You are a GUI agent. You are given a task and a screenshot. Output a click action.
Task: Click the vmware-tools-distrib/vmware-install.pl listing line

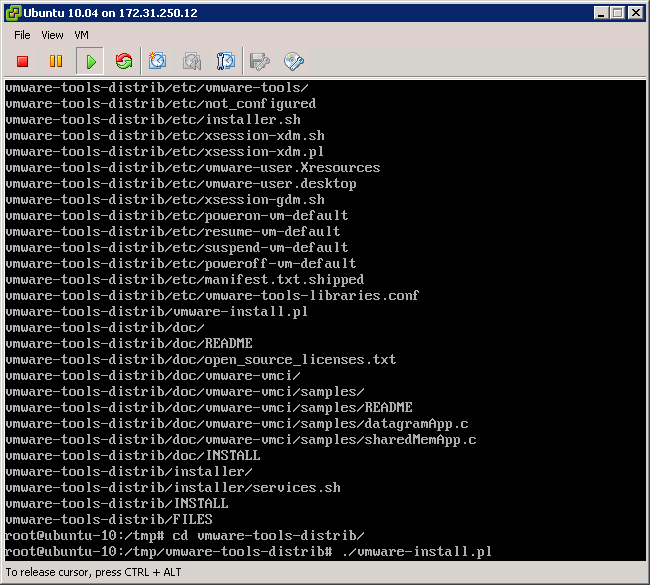(157, 311)
